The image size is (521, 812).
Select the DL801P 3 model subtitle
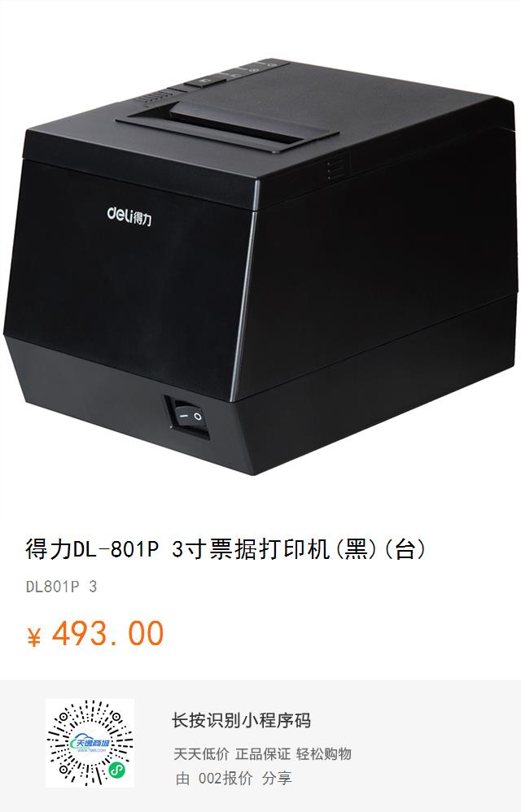click(62, 587)
